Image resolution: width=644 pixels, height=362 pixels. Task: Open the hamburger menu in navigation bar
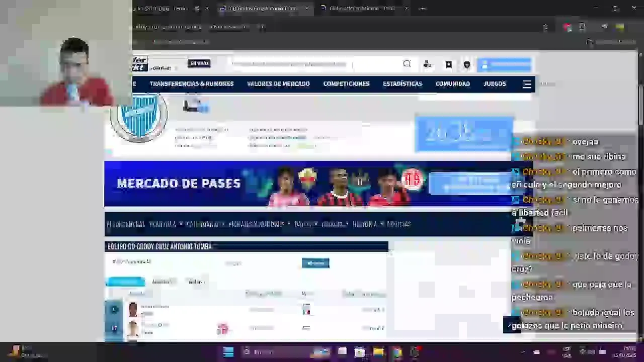click(x=527, y=84)
